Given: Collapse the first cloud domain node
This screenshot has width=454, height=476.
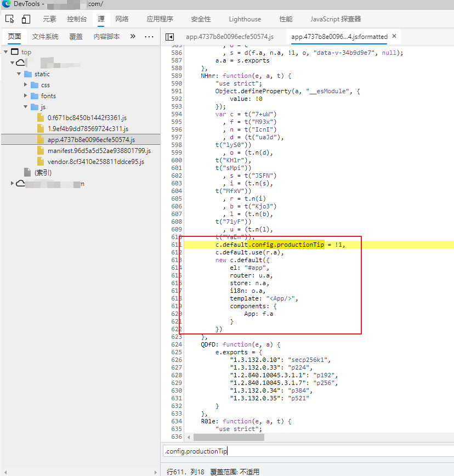Looking at the screenshot, I should (13, 63).
